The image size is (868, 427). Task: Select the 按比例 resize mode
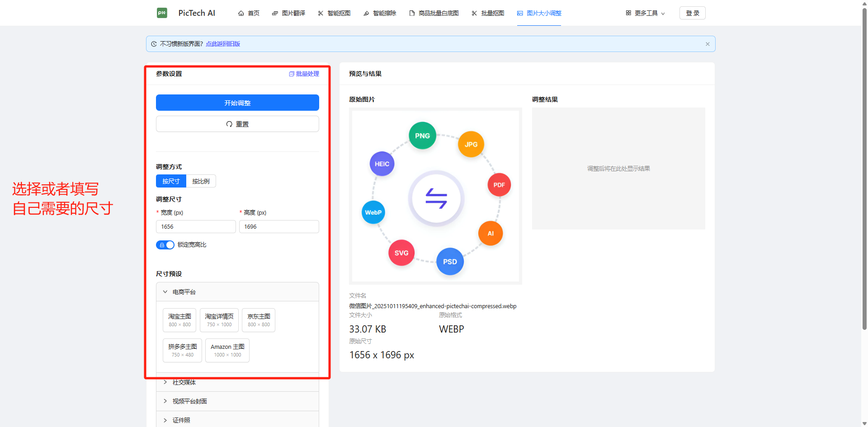pos(201,181)
